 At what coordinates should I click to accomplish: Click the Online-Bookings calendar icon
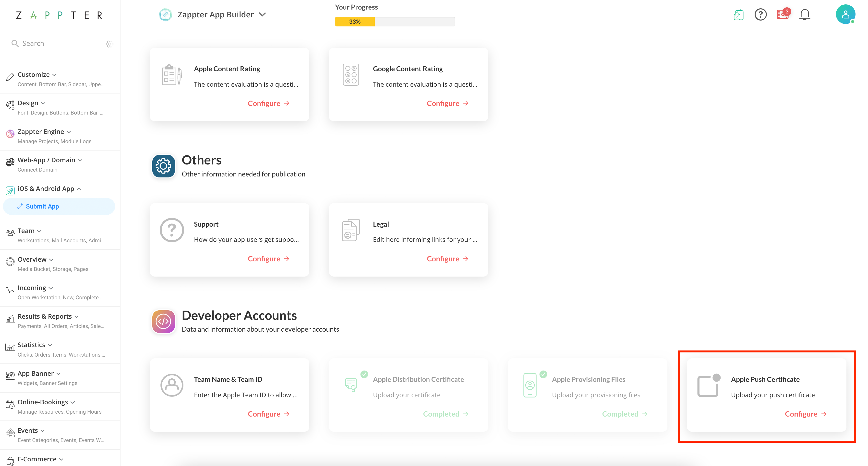point(10,404)
